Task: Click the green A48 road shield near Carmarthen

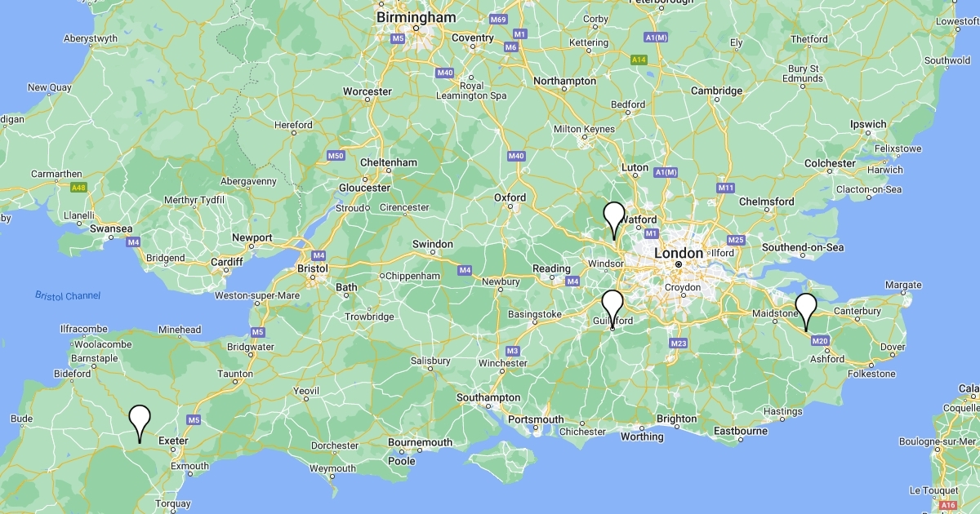Action: point(78,188)
